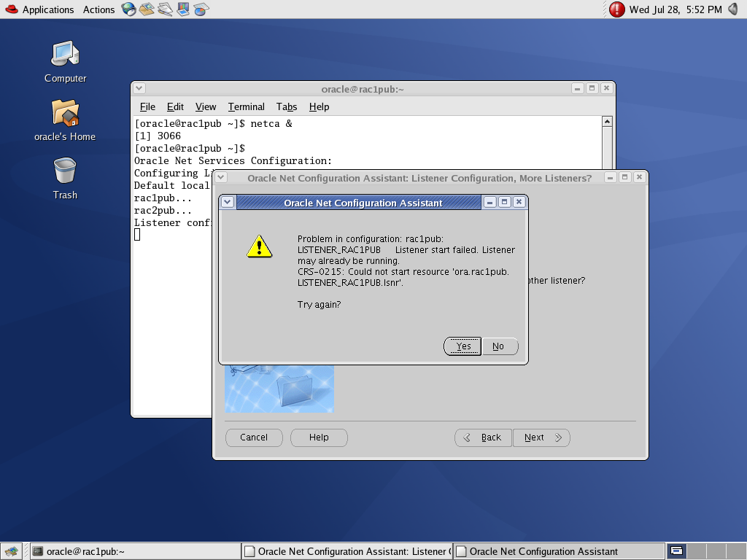Open the Terminal menu in menu bar
This screenshot has height=560, width=747.
[246, 106]
